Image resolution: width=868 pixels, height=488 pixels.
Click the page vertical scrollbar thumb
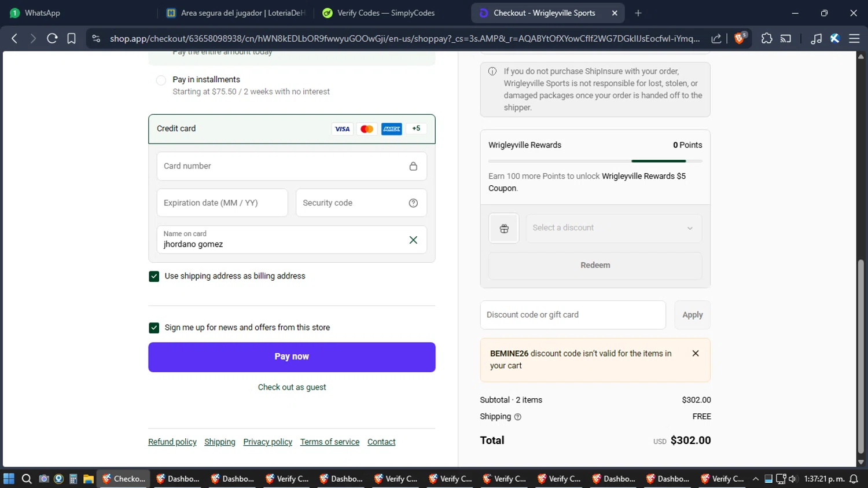coord(860,357)
